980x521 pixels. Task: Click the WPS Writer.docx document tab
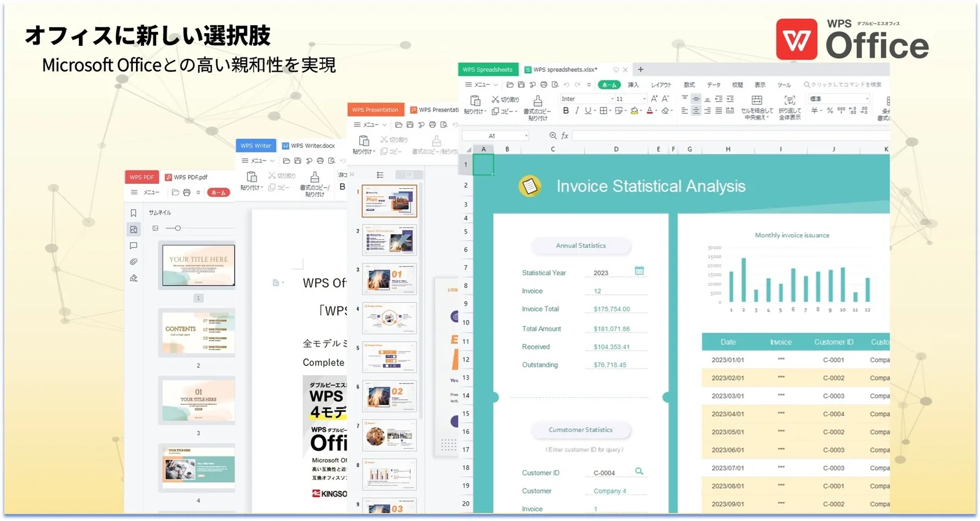pyautogui.click(x=308, y=146)
